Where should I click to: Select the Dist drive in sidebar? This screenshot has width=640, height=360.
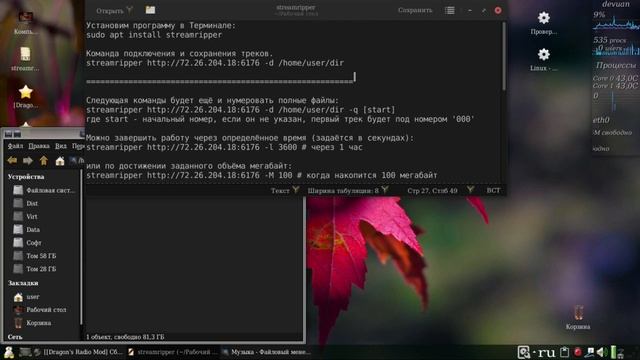(x=26, y=203)
